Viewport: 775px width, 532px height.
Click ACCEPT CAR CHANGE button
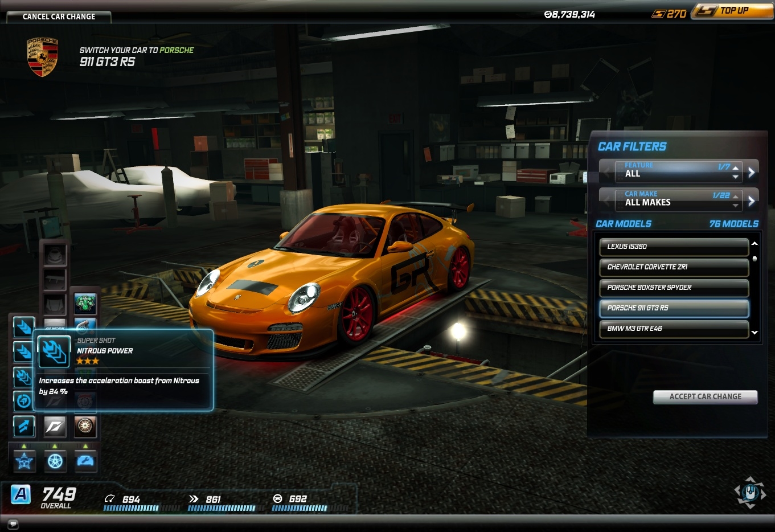(705, 397)
